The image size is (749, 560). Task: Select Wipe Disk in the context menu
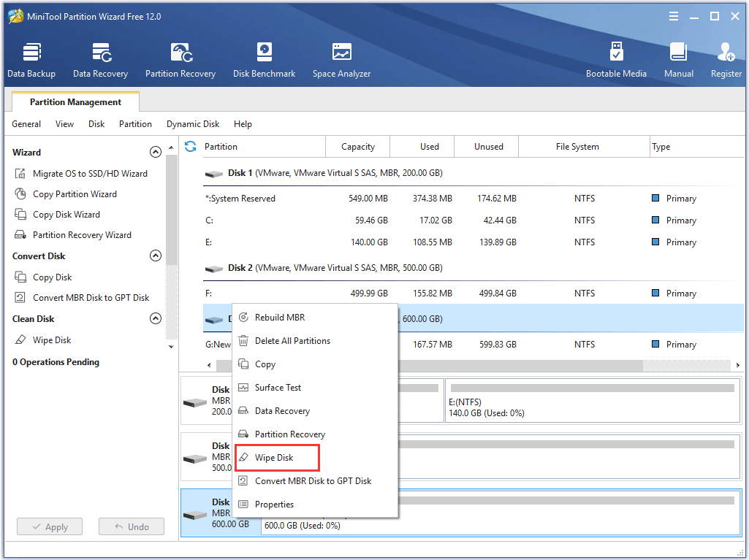coord(315,458)
